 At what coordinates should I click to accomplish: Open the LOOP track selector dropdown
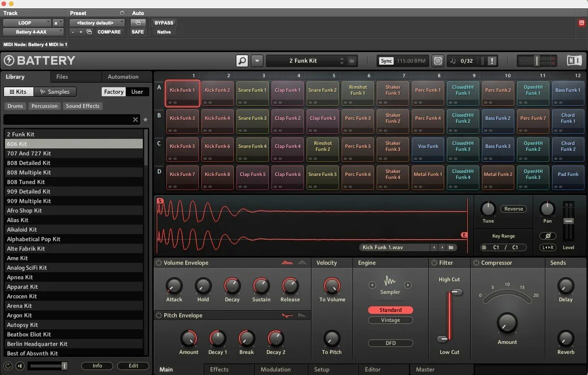[x=27, y=23]
